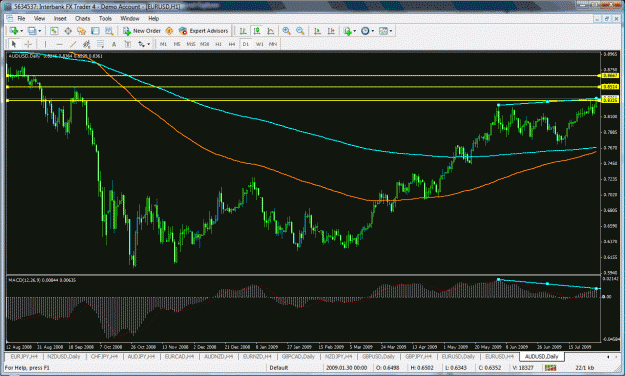Switch chart to M30 timeframe
Screen dimensions: 625x376
click(x=204, y=44)
